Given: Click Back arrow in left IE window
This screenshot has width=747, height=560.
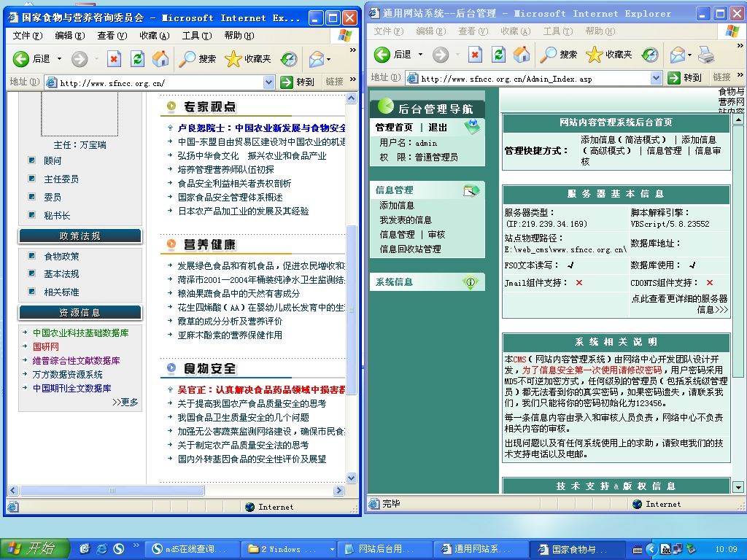Looking at the screenshot, I should (x=21, y=58).
